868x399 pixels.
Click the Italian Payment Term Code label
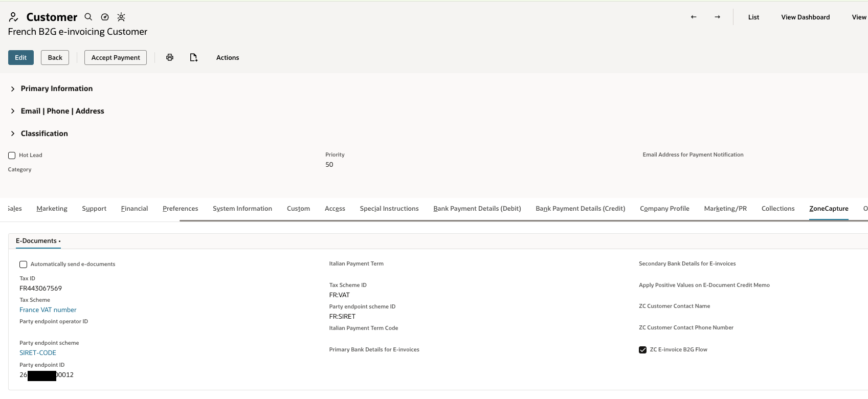point(364,328)
